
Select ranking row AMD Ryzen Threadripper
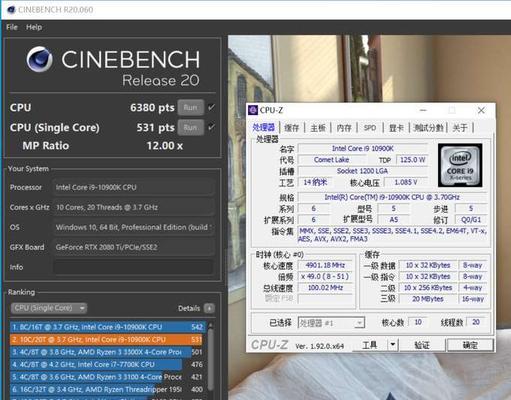[106, 389]
